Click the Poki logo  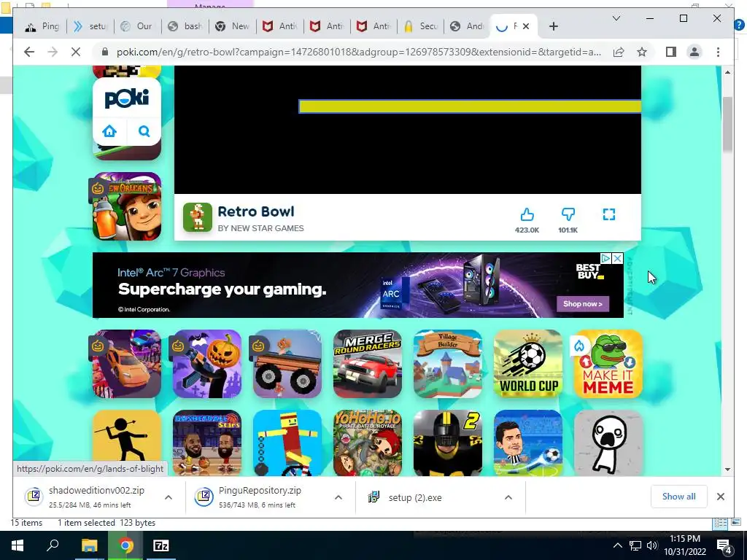(x=127, y=98)
